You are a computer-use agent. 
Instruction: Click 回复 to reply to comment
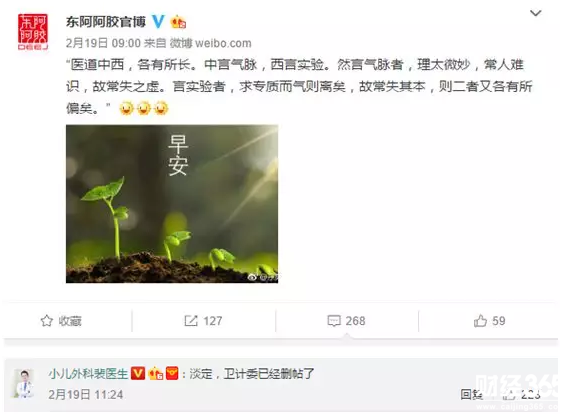(471, 395)
